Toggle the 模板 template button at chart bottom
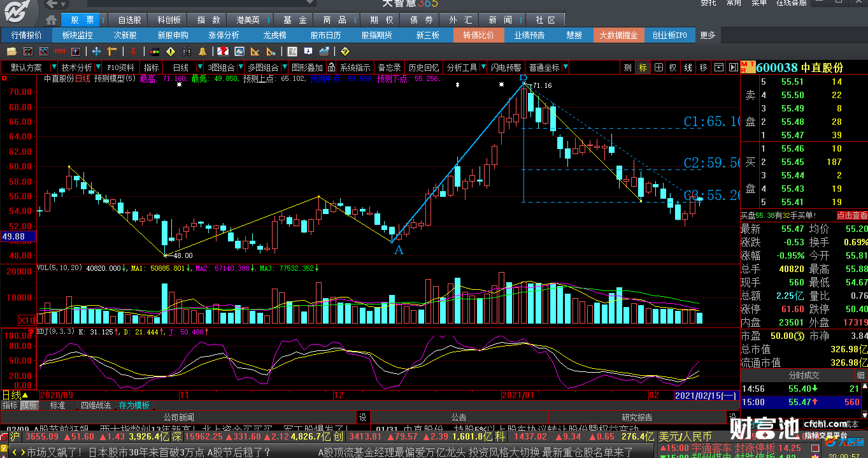This screenshot has width=868, height=458. pos(29,405)
